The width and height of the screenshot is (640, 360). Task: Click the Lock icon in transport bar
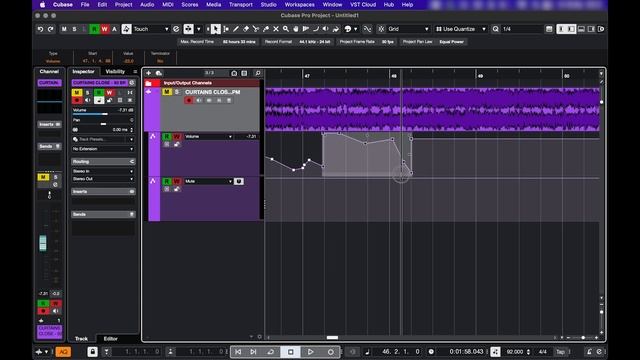(x=92, y=351)
